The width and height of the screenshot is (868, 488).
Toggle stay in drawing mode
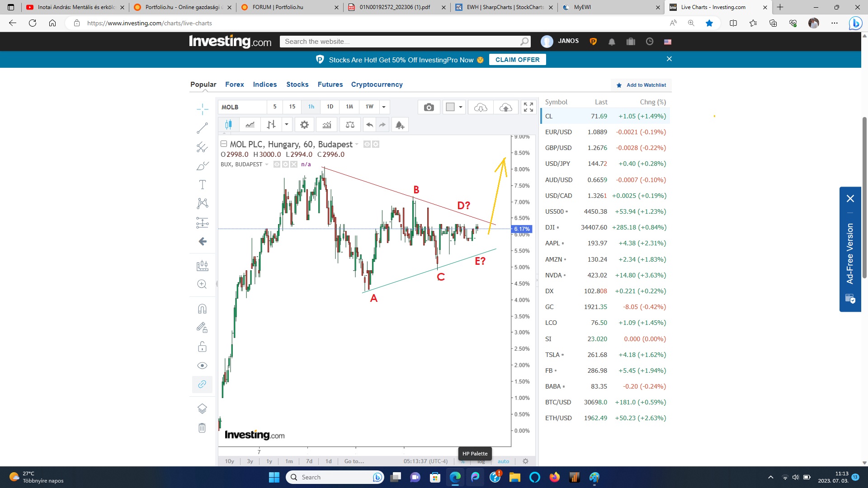(x=202, y=328)
